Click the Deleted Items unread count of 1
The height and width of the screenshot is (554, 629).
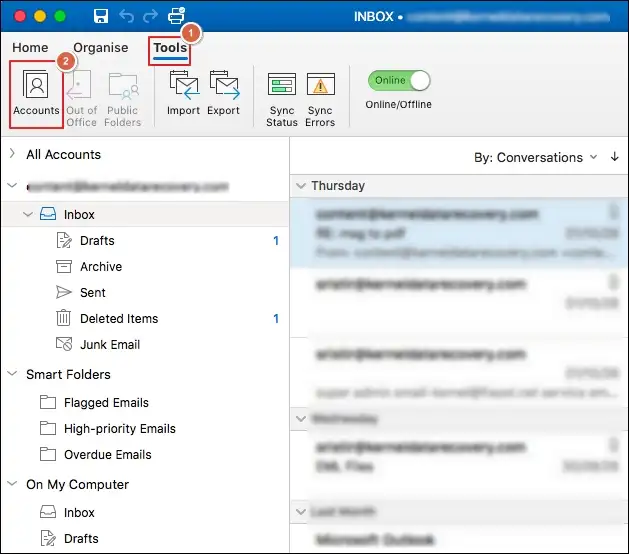click(276, 319)
